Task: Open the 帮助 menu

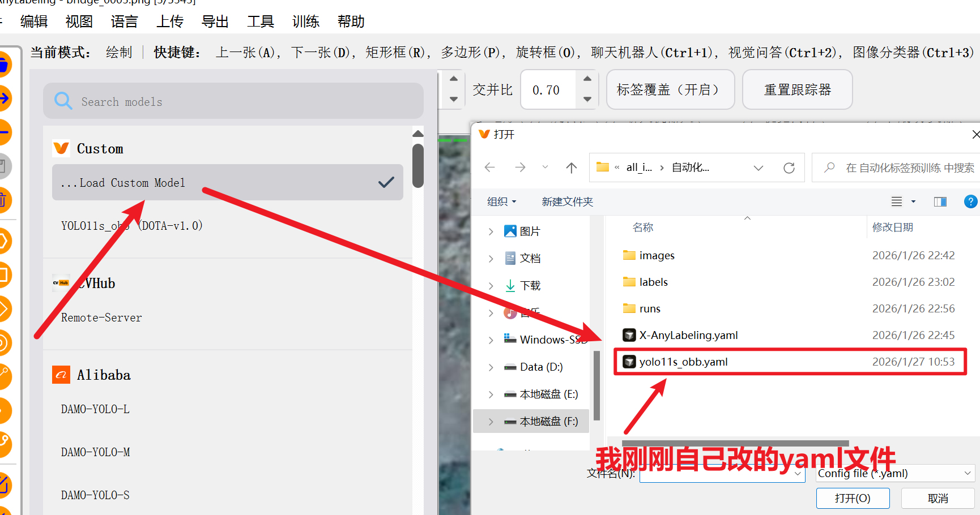Action: coord(351,22)
